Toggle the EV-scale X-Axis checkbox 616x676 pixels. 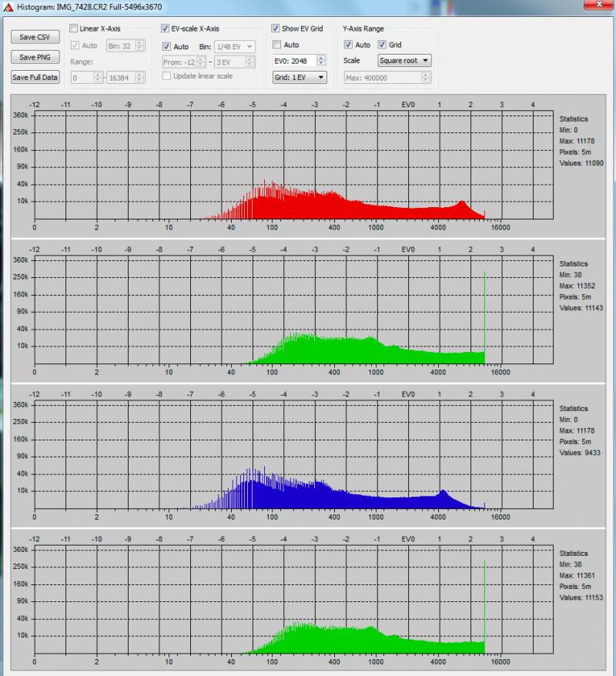click(165, 28)
